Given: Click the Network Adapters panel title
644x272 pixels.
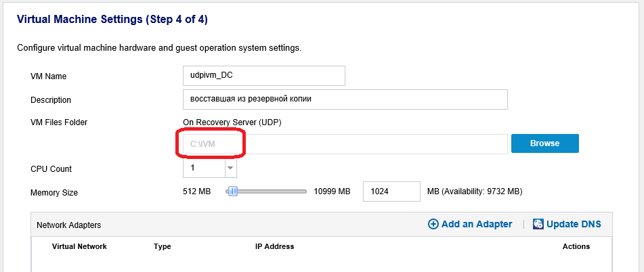Looking at the screenshot, I should 68,225.
